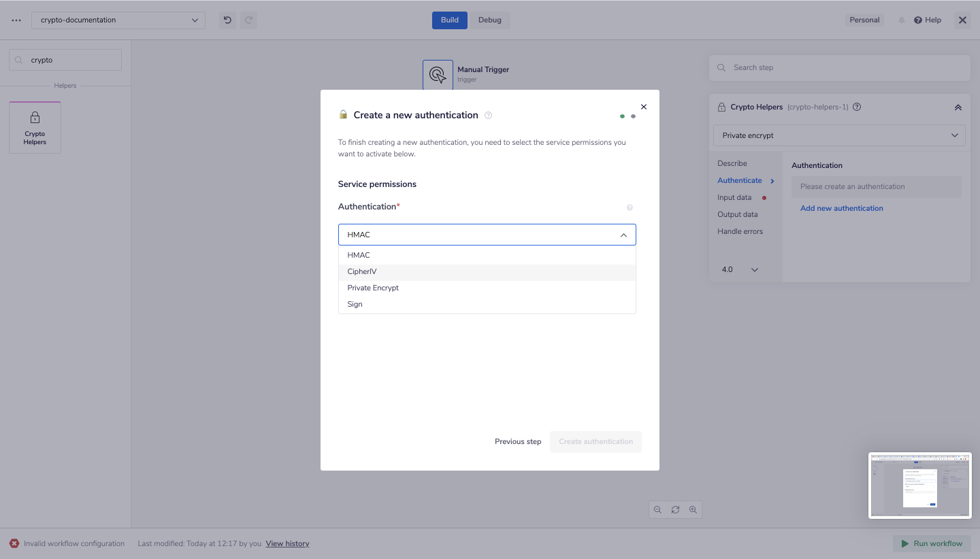Open the Describe section in step panel

click(732, 163)
